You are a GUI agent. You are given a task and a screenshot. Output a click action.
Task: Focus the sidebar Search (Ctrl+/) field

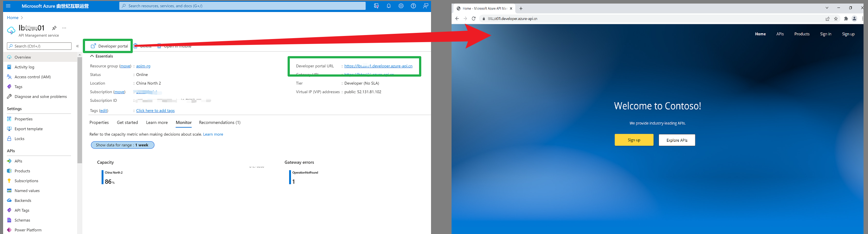39,46
